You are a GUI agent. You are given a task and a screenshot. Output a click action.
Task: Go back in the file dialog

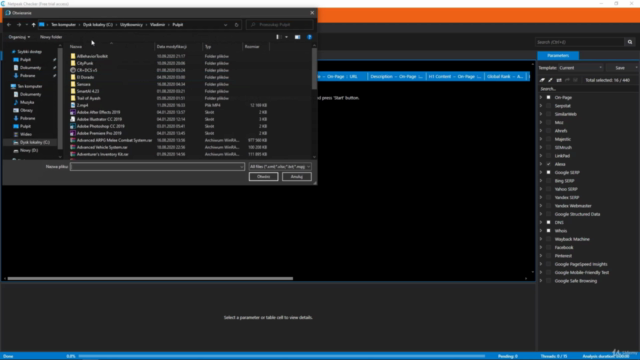point(9,25)
